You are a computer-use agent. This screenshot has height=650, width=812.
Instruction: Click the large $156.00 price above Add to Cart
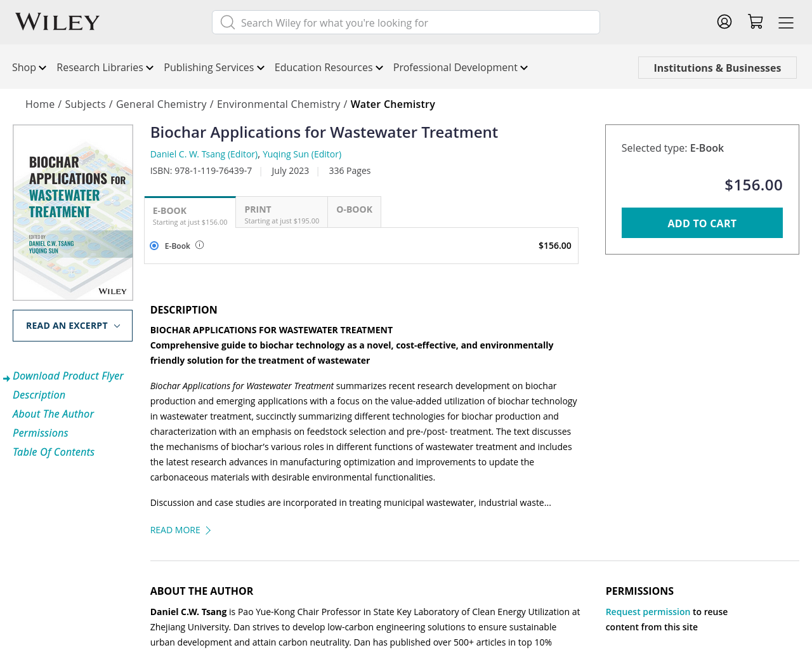click(x=754, y=185)
